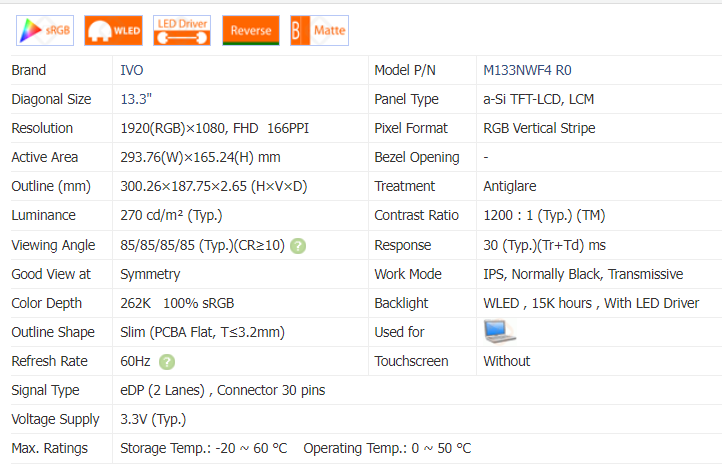Click the Brand row label
This screenshot has height=465, width=722.
point(29,70)
